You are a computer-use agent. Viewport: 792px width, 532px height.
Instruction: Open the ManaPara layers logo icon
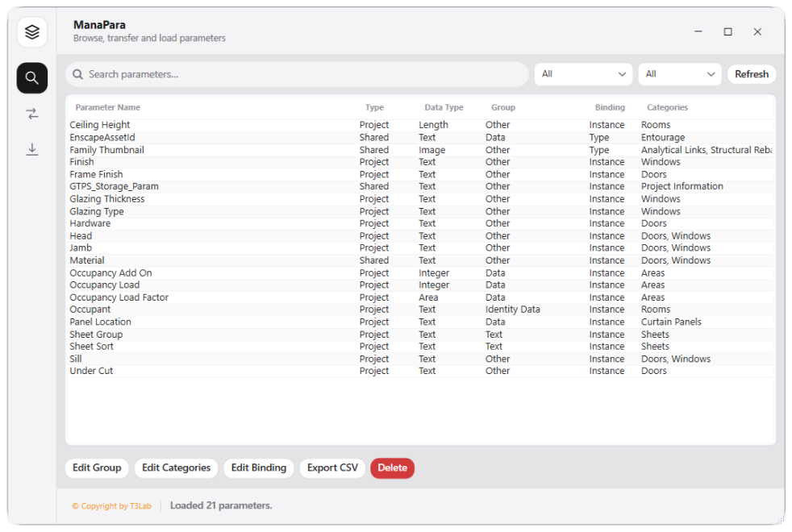tap(31, 32)
